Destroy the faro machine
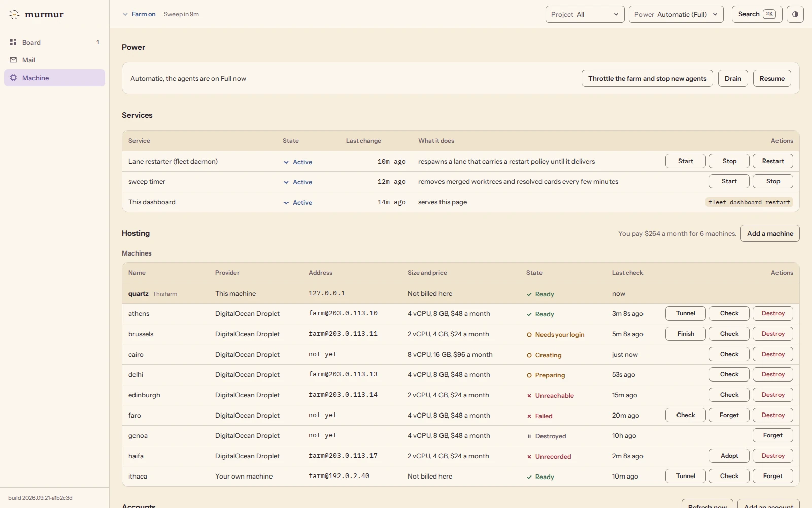Screen dimensions: 812x508 coord(773,415)
